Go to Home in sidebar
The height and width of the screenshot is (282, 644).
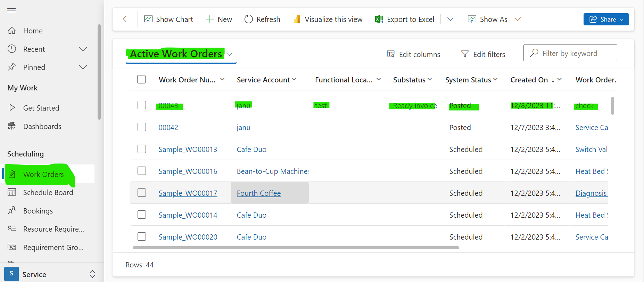click(33, 31)
